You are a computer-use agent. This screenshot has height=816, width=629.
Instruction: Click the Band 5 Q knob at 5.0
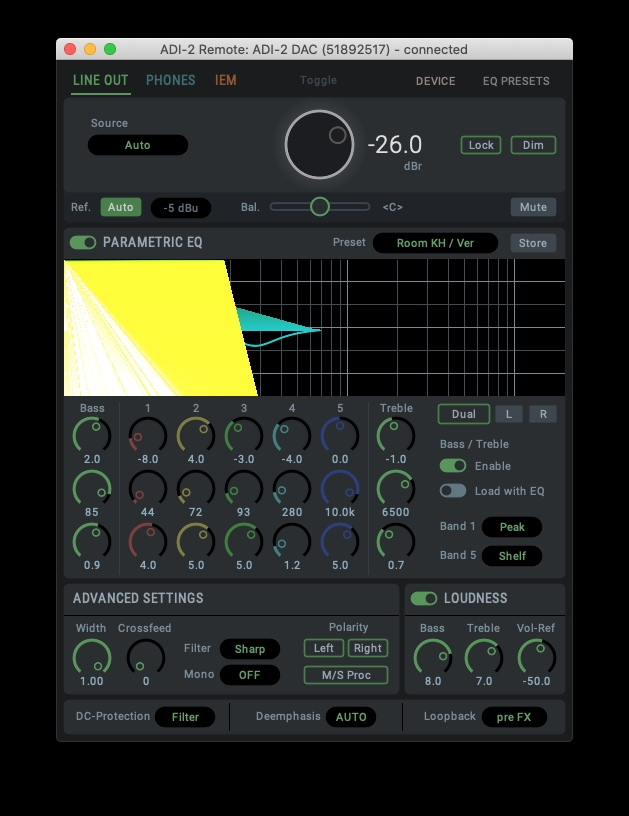click(x=340, y=541)
